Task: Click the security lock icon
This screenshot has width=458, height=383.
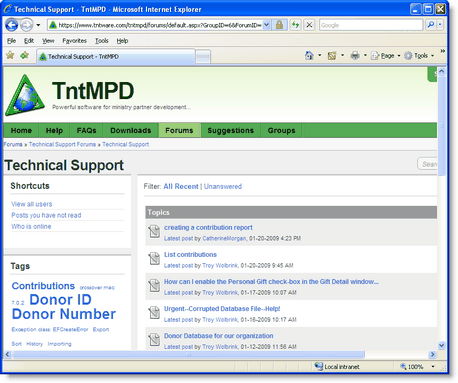Action: tap(279, 25)
